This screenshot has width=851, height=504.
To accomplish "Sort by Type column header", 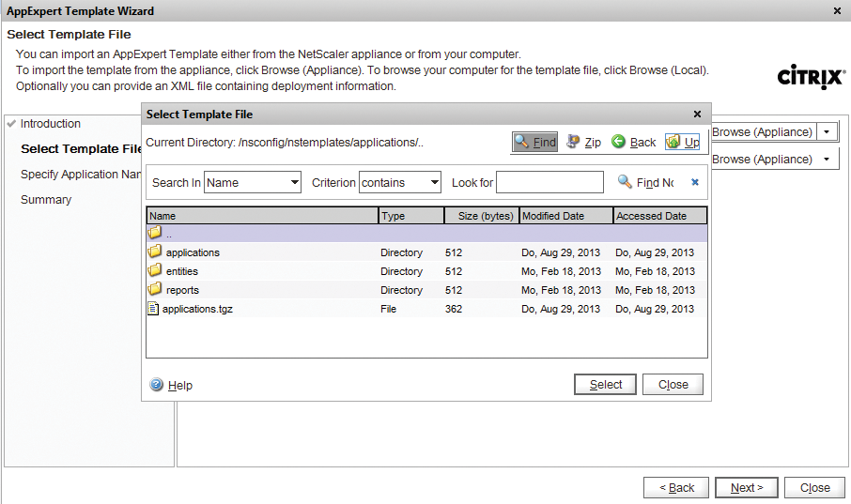I will [x=411, y=216].
